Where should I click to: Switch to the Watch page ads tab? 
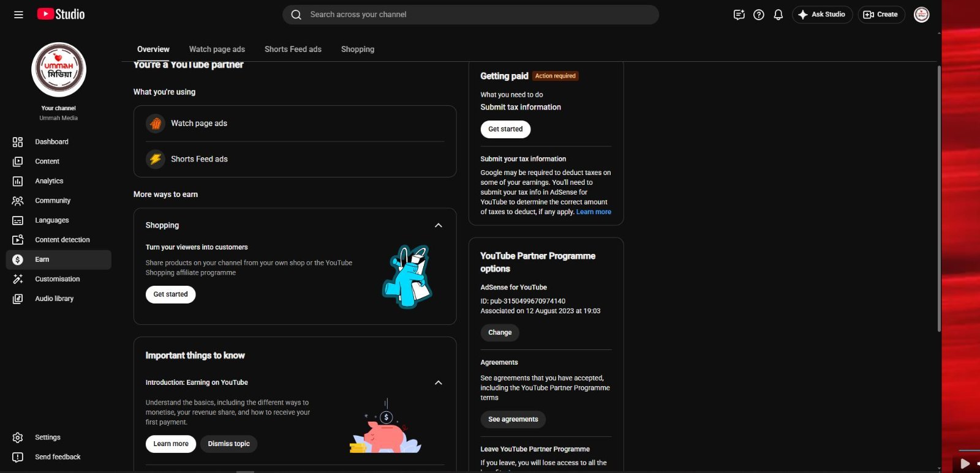pyautogui.click(x=217, y=50)
